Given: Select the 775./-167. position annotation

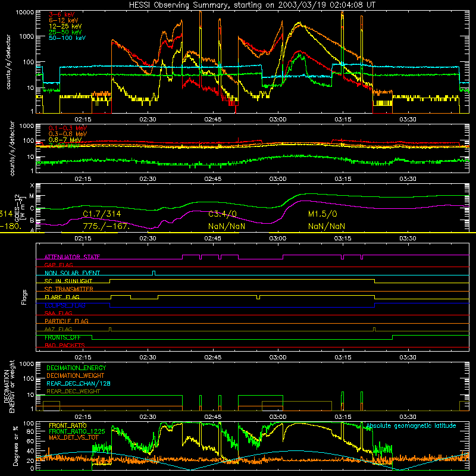Looking at the screenshot, I should point(107,227).
